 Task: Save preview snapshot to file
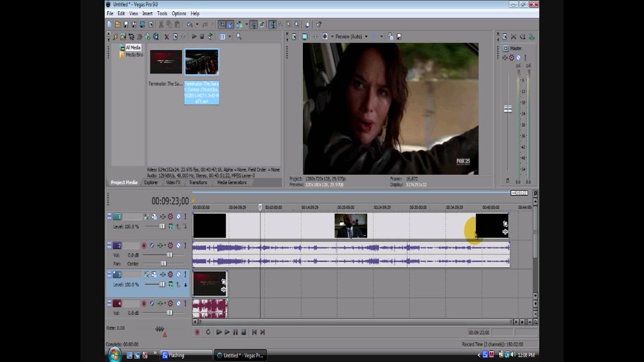pos(399,36)
